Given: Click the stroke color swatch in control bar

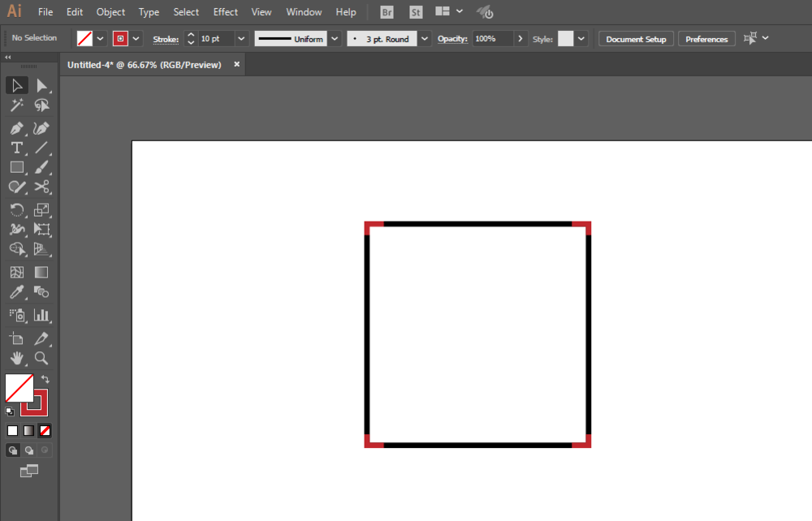Looking at the screenshot, I should pyautogui.click(x=120, y=38).
